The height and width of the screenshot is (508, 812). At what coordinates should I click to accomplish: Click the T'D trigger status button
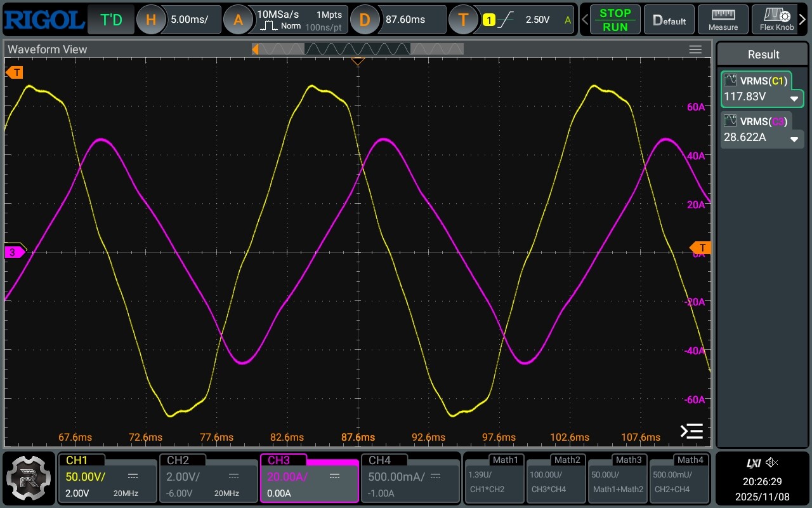point(111,20)
